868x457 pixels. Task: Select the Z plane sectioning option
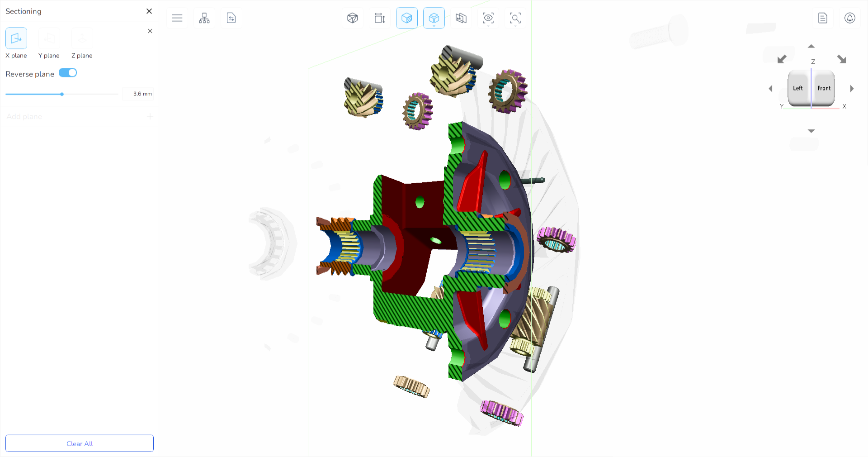pos(82,38)
